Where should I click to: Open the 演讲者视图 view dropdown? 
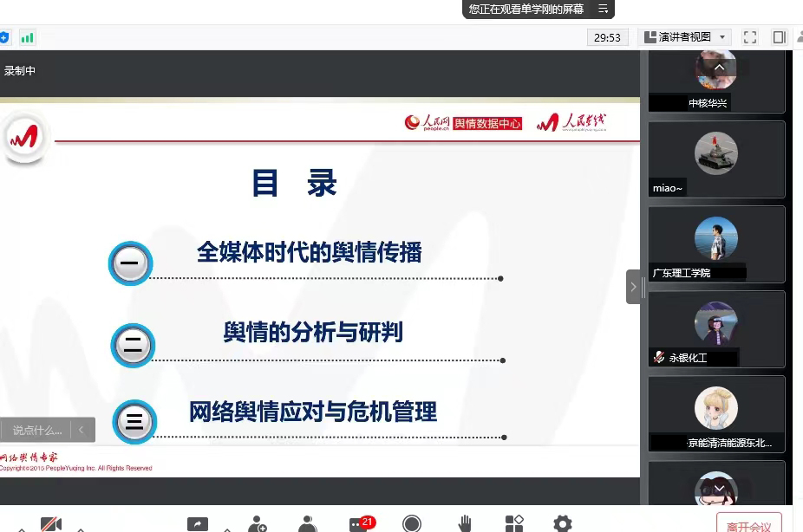(685, 37)
